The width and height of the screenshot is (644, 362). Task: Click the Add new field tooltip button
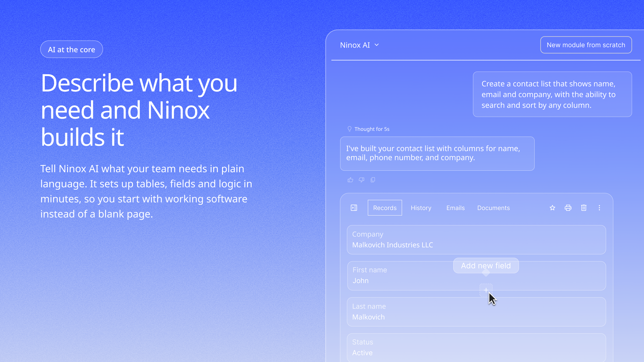coord(486,265)
